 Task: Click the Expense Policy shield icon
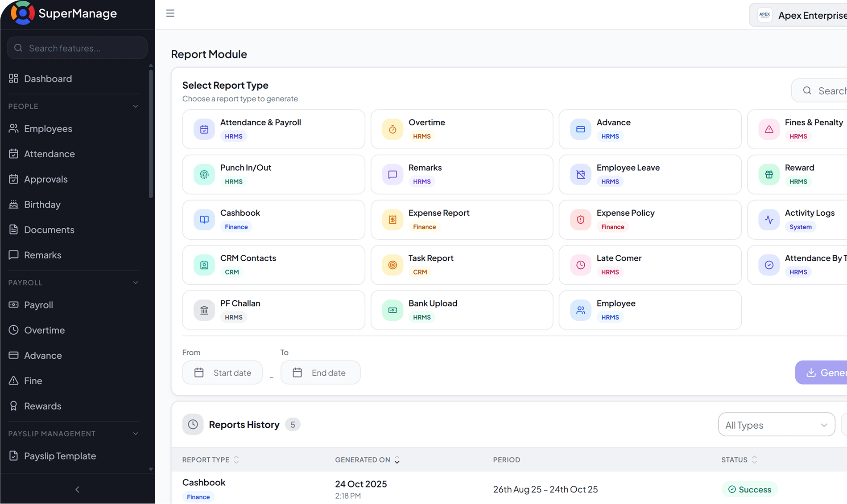[581, 220]
